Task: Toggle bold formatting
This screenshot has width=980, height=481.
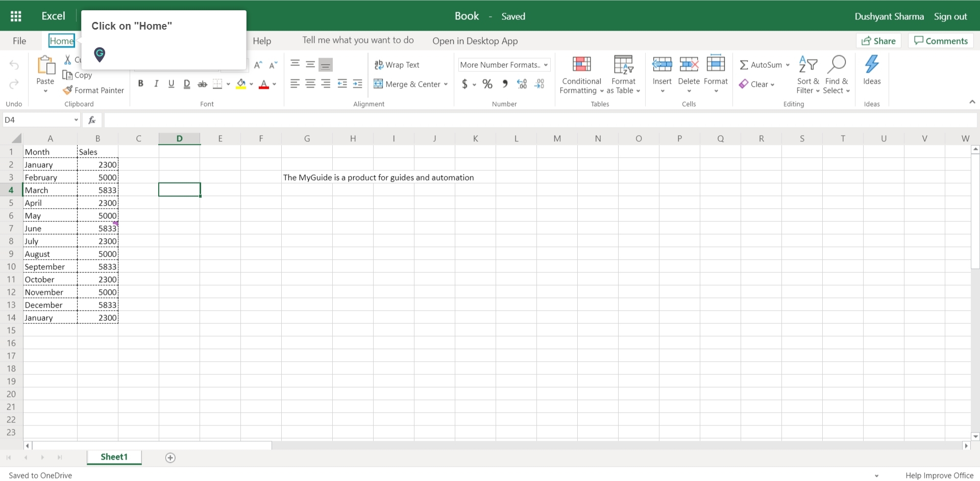Action: pos(141,84)
